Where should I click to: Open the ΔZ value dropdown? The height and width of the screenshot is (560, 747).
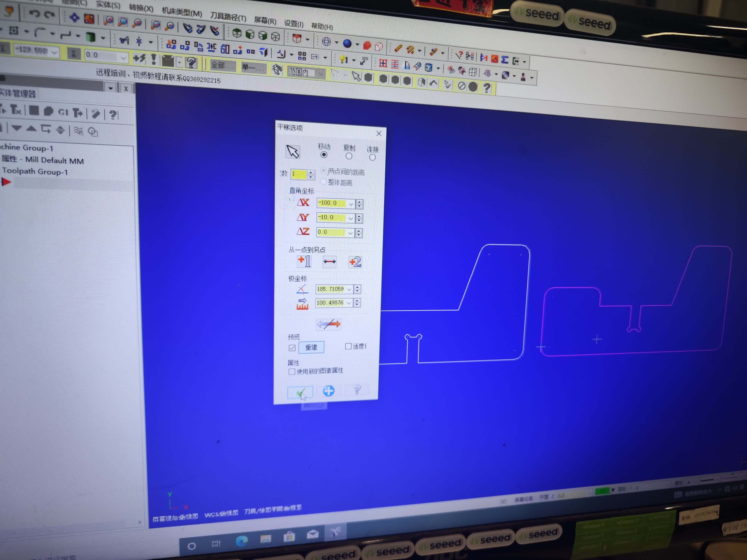350,233
